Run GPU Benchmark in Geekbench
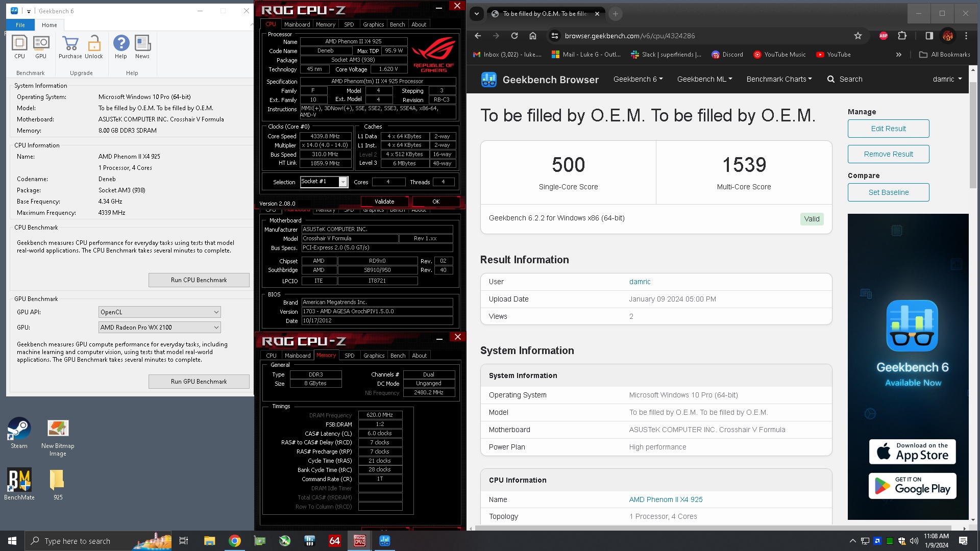Viewport: 980px width, 551px height. coord(199,382)
